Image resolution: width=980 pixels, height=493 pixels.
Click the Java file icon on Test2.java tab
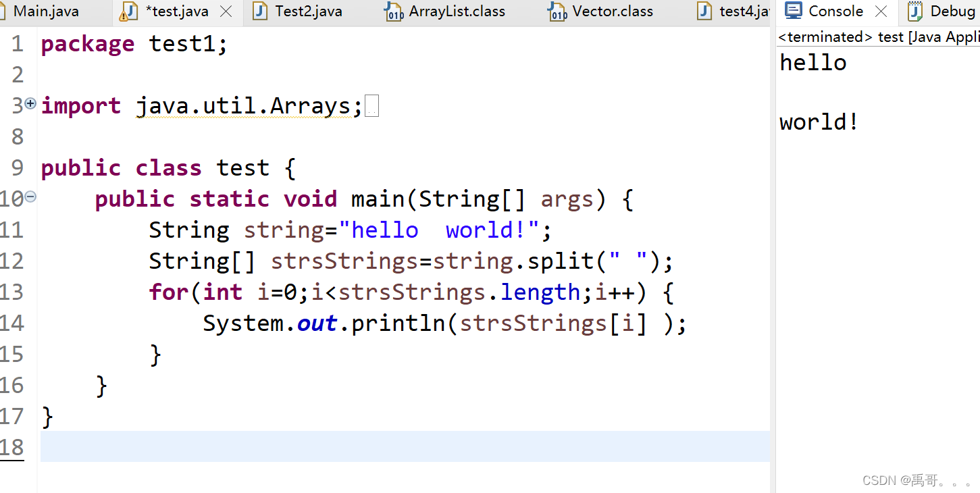coord(259,11)
